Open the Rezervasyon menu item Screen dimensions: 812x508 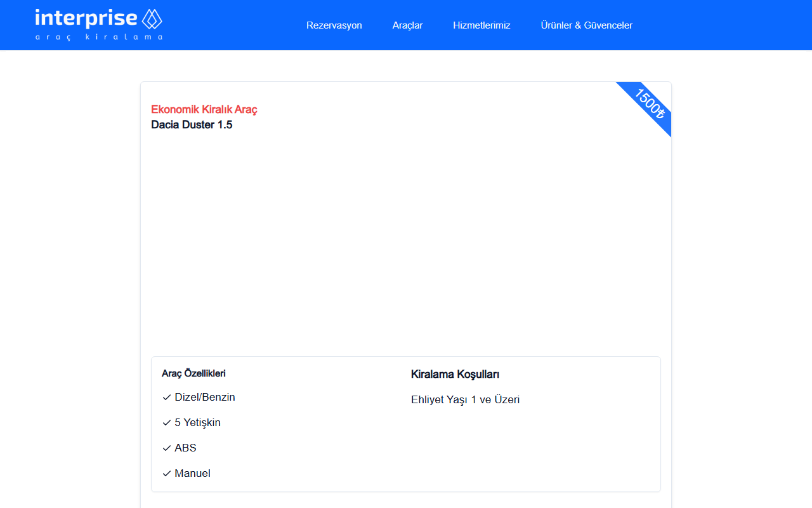pyautogui.click(x=334, y=25)
